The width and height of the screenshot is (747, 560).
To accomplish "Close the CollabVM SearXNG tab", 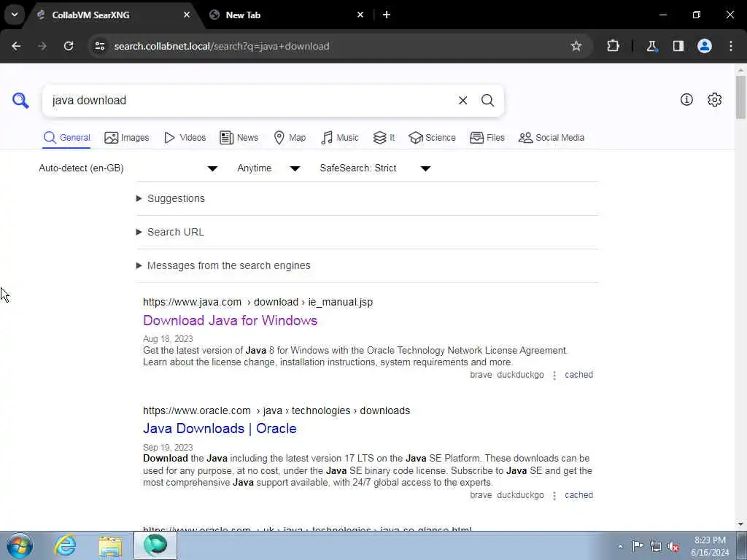I will coord(187,15).
